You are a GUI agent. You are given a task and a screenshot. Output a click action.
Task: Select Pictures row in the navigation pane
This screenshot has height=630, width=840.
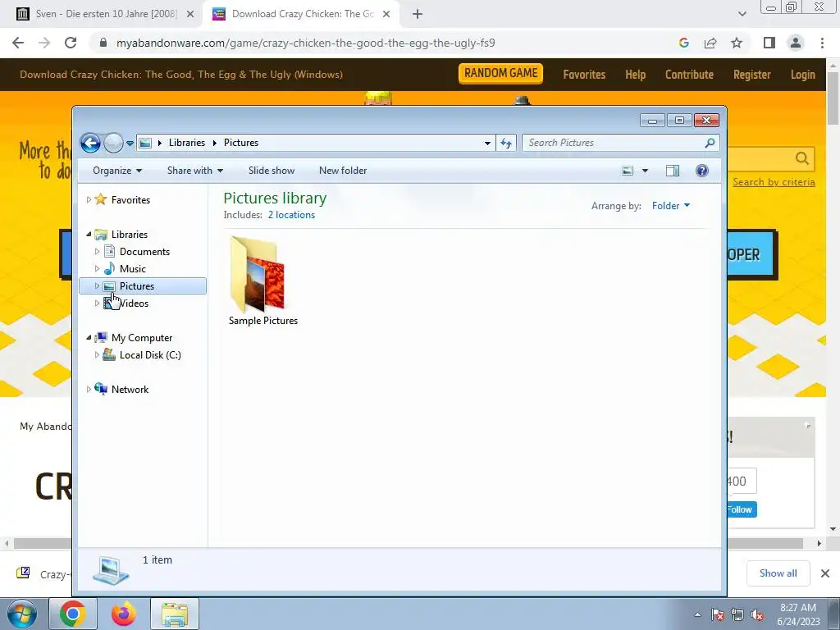tap(143, 286)
